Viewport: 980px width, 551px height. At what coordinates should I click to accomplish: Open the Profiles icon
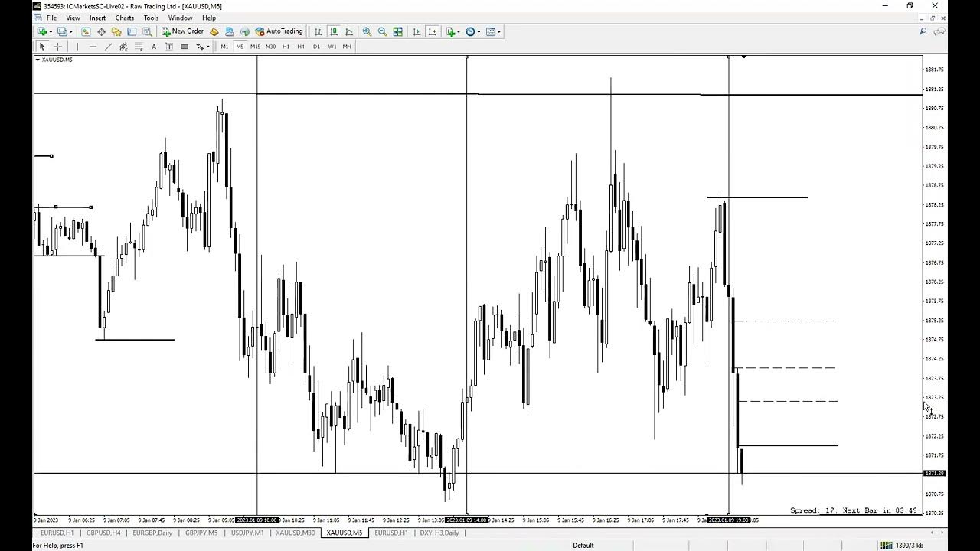[61, 31]
